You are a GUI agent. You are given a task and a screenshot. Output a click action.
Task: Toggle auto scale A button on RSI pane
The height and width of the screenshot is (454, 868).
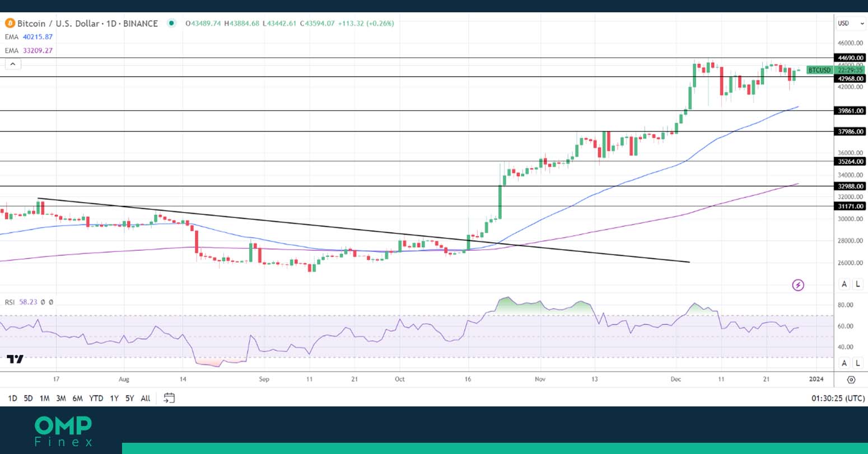point(844,363)
